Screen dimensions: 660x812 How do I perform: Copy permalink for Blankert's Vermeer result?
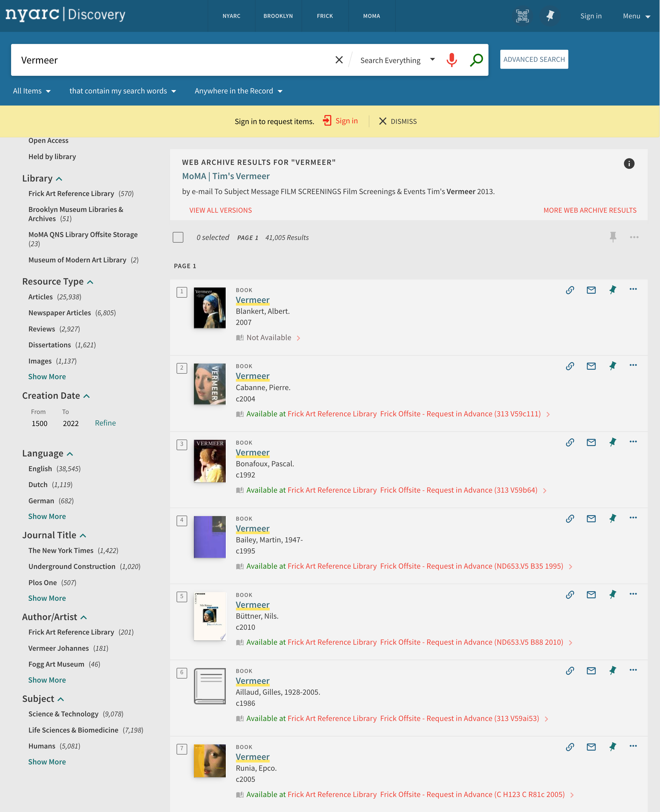coord(569,290)
